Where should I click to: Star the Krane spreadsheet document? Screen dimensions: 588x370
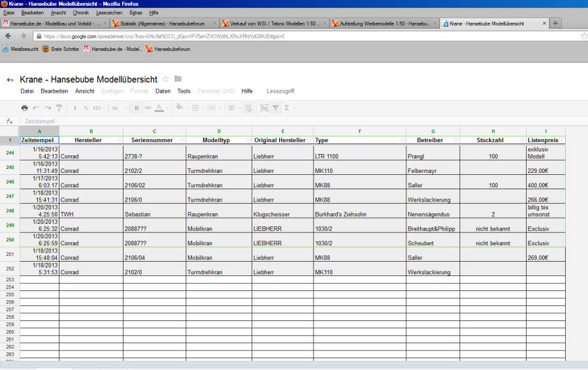165,79
